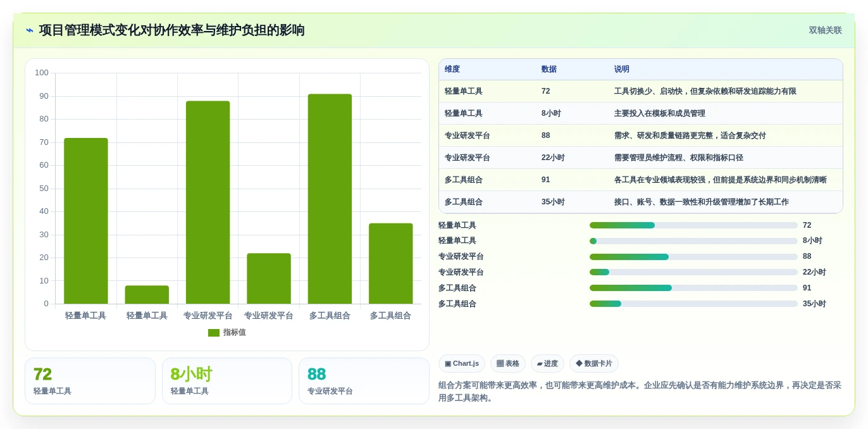Click the y-axis tick label 70
Viewport: 868px width, 429px height.
pyautogui.click(x=44, y=142)
